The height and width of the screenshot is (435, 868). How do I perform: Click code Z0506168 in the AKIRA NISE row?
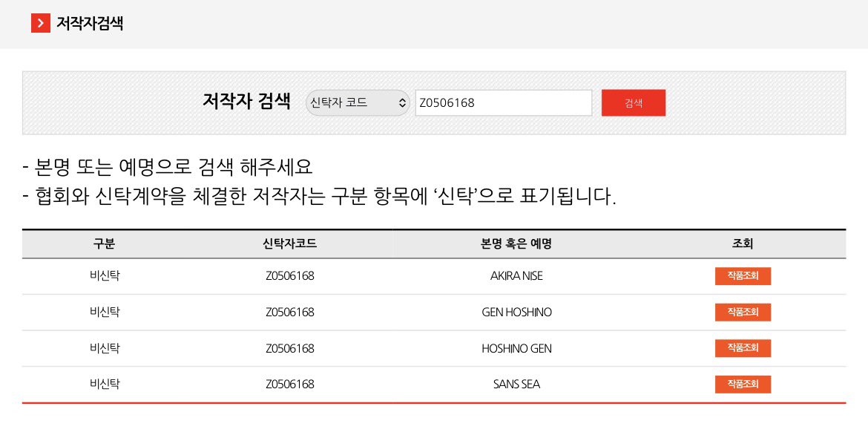tap(289, 276)
